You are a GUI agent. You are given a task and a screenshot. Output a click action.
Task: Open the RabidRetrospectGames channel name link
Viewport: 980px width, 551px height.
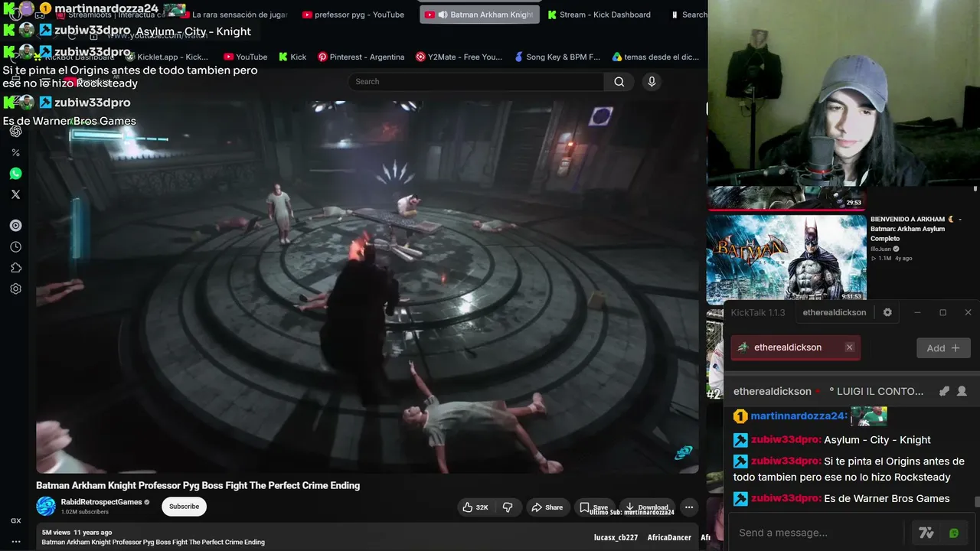point(101,502)
